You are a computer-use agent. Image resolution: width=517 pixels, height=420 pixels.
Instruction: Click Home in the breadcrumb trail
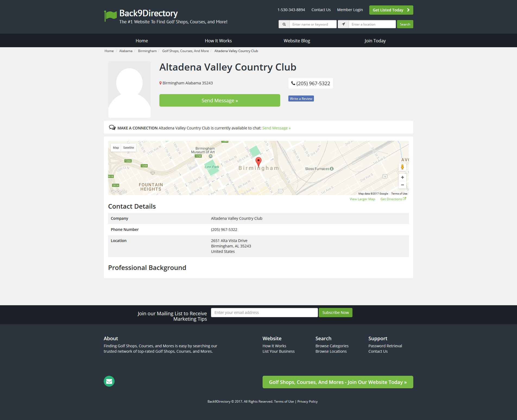[x=109, y=51]
